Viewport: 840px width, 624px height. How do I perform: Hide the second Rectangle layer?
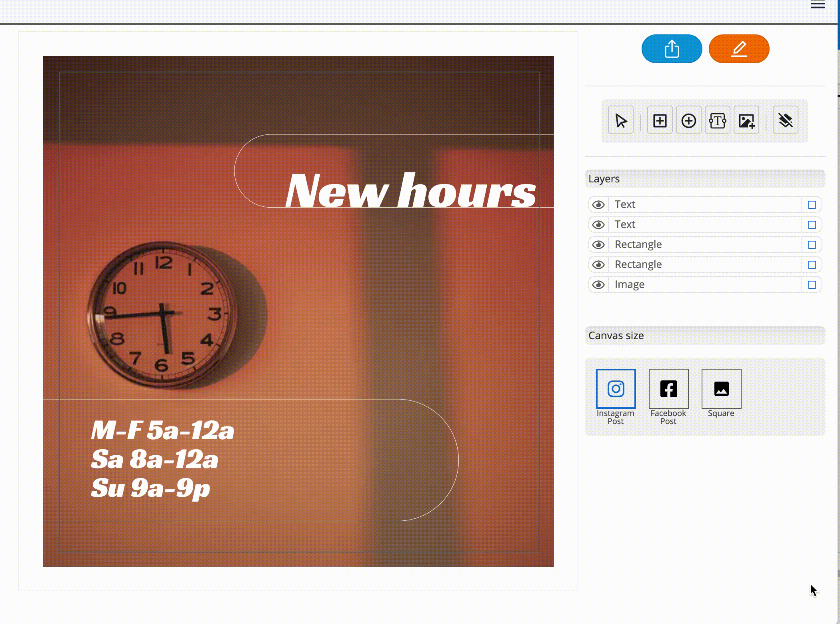(x=598, y=265)
